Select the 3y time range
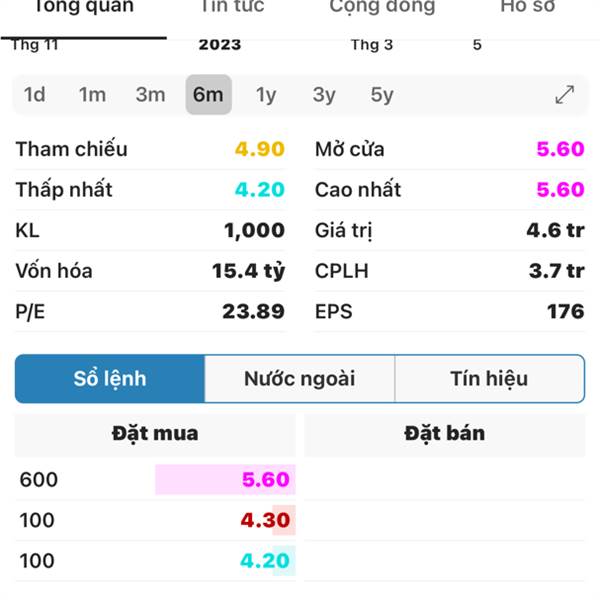 (324, 95)
